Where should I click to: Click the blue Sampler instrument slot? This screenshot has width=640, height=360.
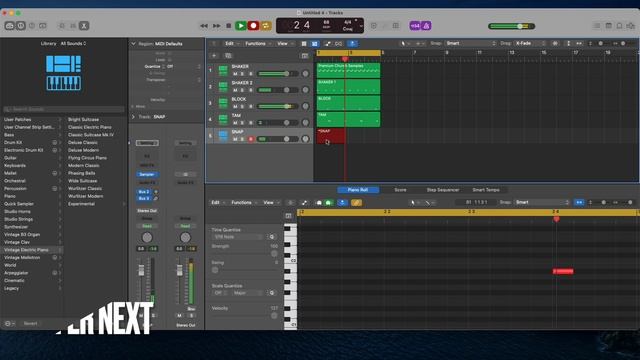[x=147, y=174]
